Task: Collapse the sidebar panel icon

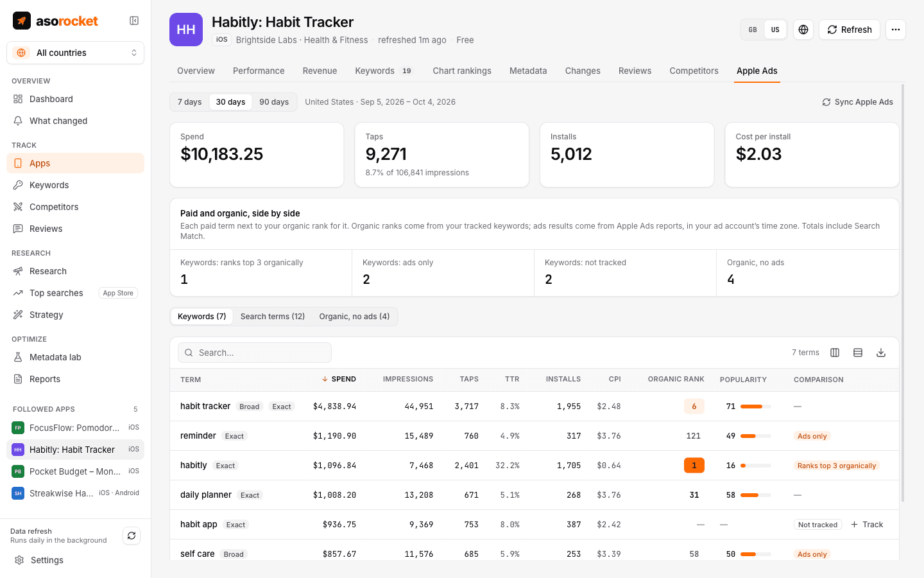Action: click(134, 21)
